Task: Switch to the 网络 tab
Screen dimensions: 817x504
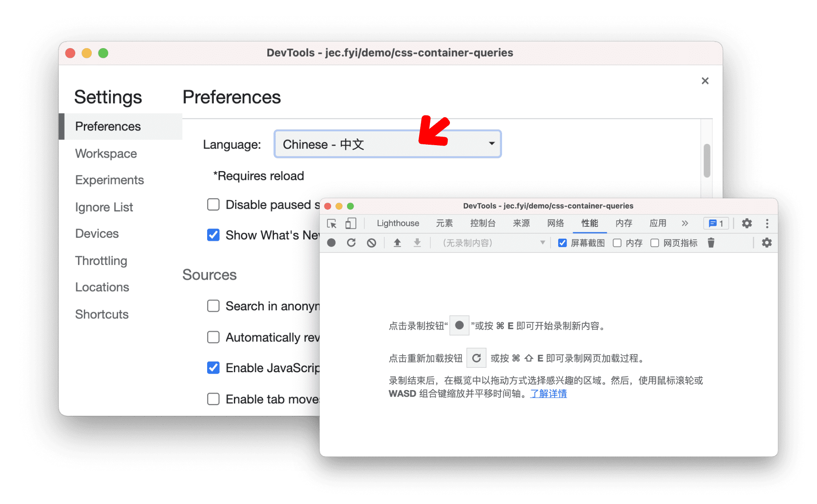Action: (555, 224)
